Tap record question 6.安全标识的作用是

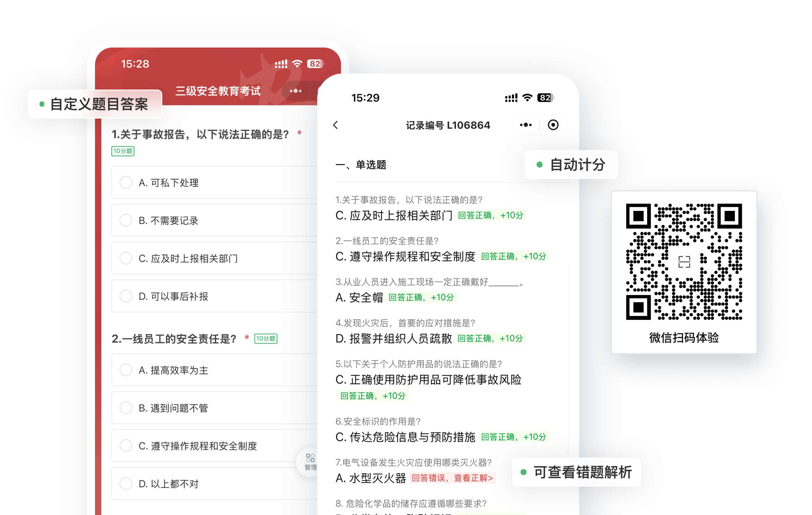(x=378, y=421)
